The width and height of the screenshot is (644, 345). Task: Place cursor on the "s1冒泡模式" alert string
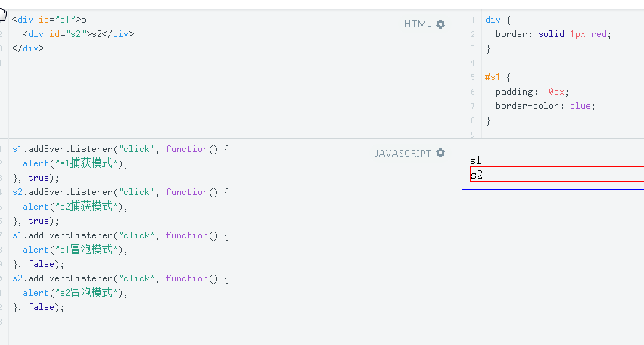tap(88, 250)
